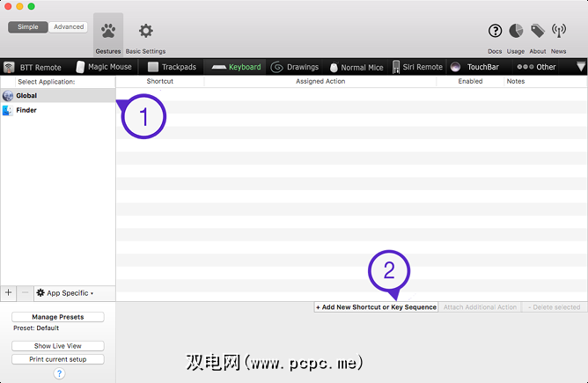Select the Keyboard tab
The image size is (588, 383).
[x=236, y=67]
